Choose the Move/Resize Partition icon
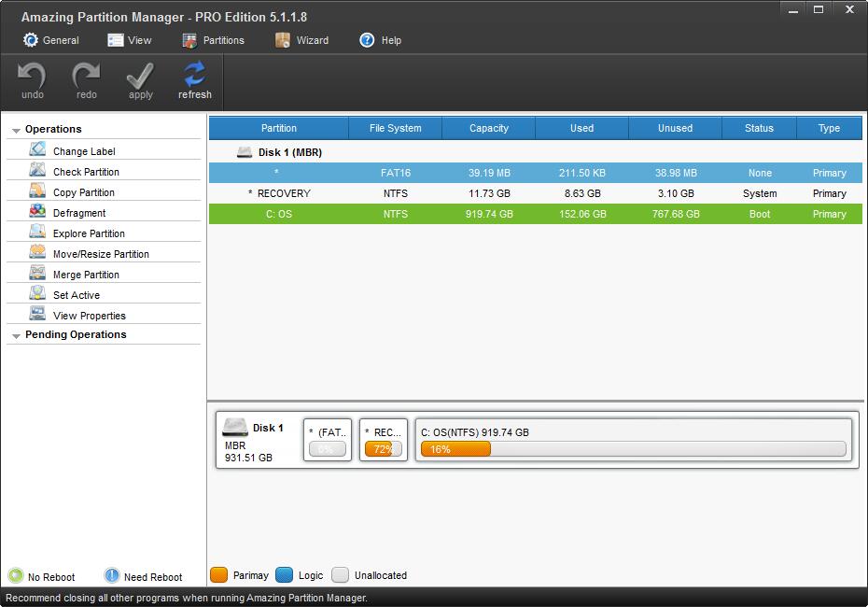The image size is (868, 607). 37,253
